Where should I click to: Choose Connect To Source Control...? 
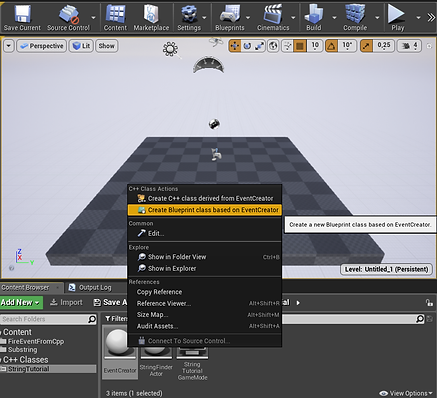coord(205,341)
